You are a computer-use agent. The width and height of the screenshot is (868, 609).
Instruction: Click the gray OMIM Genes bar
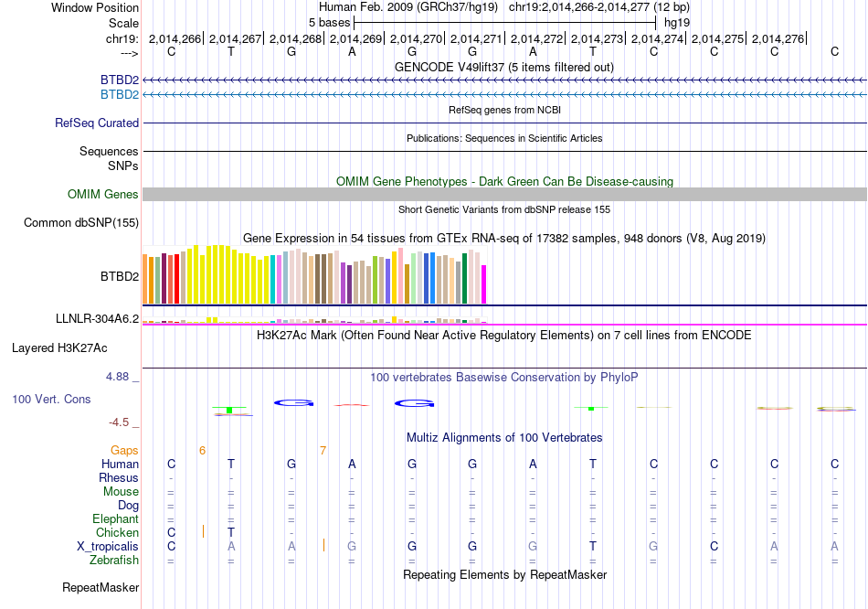pyautogui.click(x=505, y=194)
